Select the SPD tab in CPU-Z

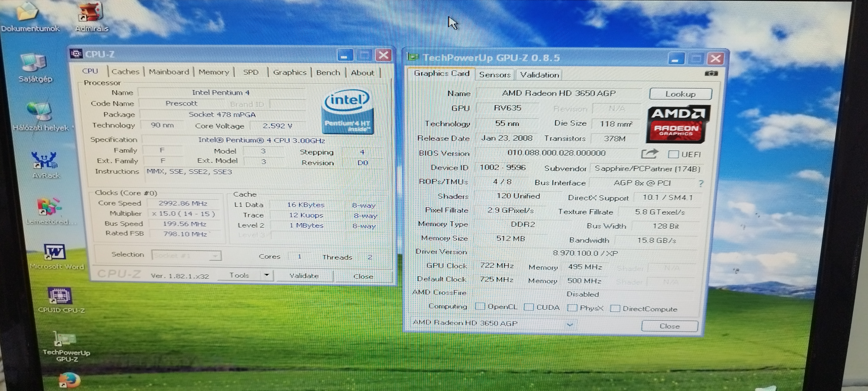251,72
